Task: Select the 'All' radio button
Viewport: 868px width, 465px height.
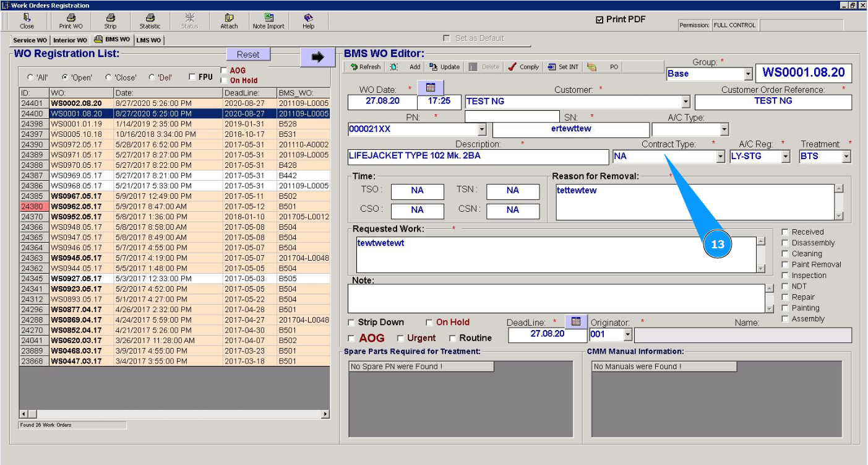Action: point(30,78)
